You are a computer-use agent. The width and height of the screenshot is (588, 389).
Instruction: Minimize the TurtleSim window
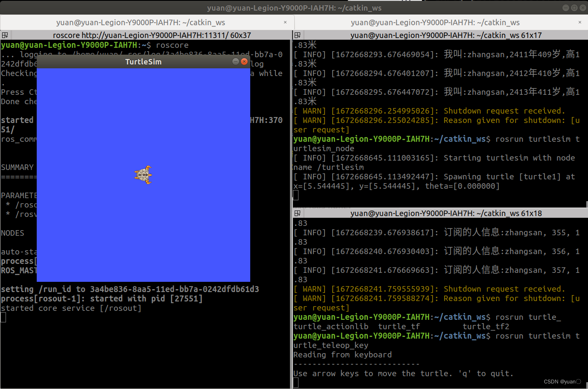[235, 61]
